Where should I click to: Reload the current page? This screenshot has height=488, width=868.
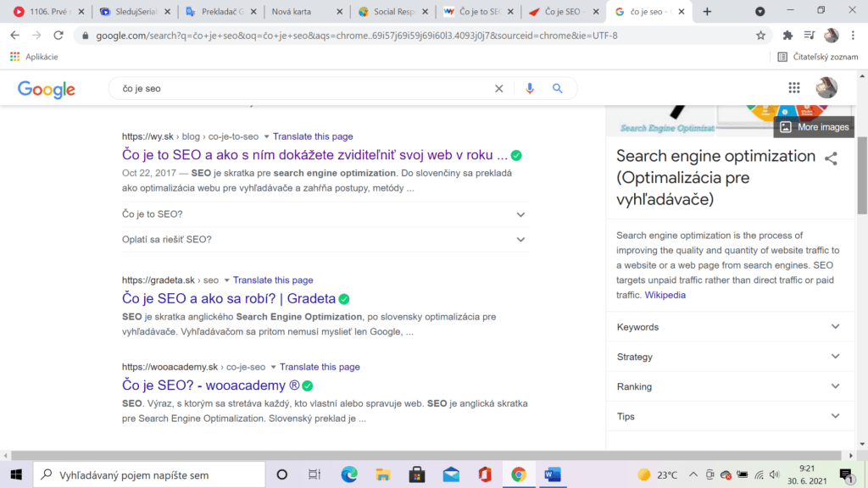tap(58, 36)
